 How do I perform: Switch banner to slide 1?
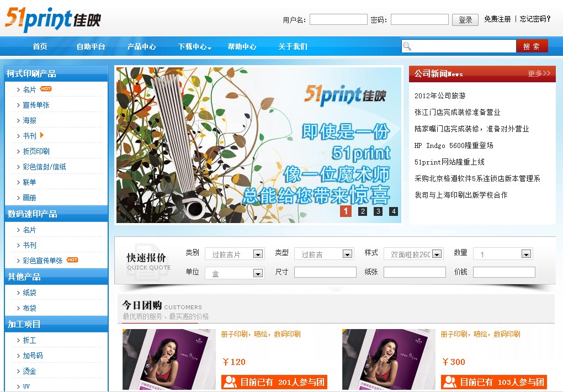point(346,211)
